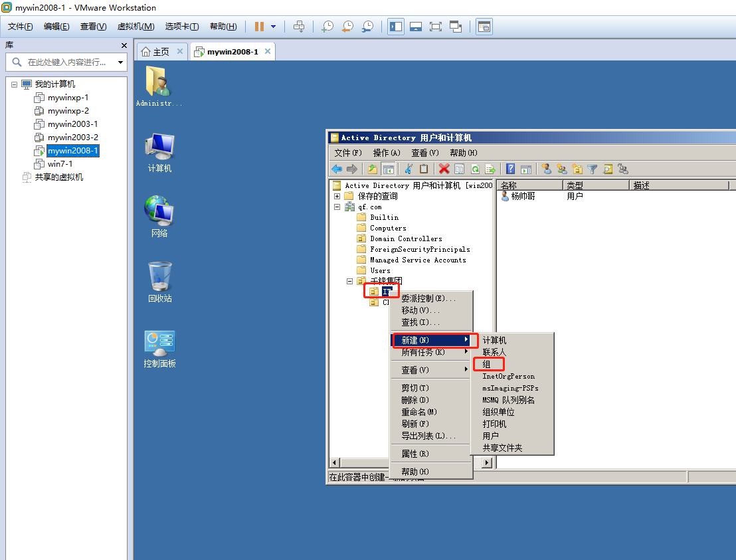The height and width of the screenshot is (560, 736).
Task: Close the library panel
Action: [x=124, y=46]
